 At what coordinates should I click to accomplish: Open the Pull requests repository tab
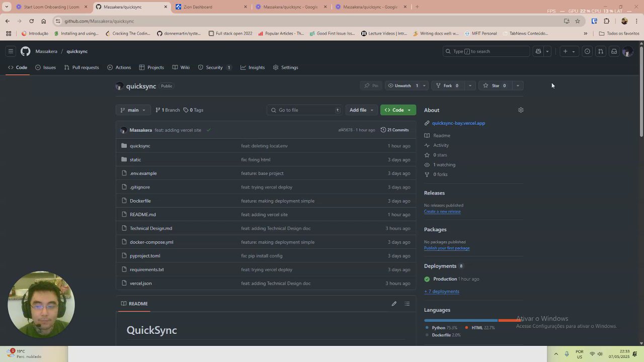click(82, 67)
